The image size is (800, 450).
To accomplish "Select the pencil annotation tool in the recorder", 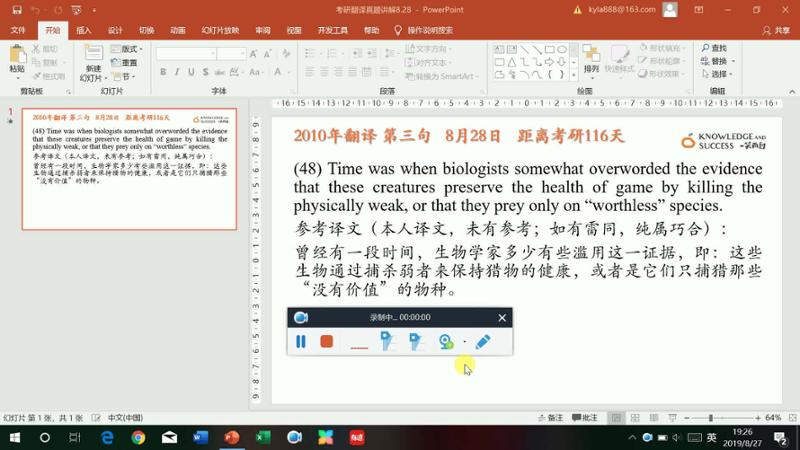I will coord(483,341).
